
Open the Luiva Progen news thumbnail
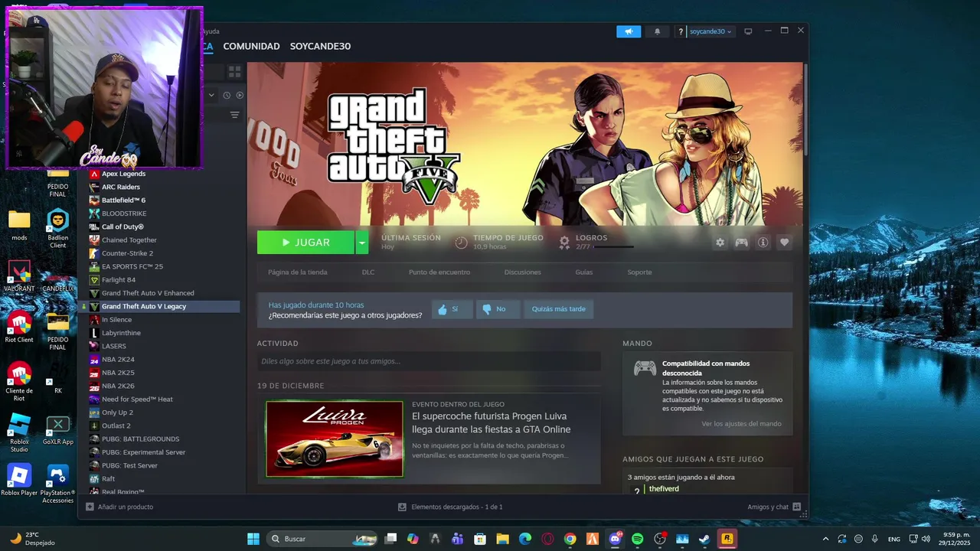click(335, 439)
